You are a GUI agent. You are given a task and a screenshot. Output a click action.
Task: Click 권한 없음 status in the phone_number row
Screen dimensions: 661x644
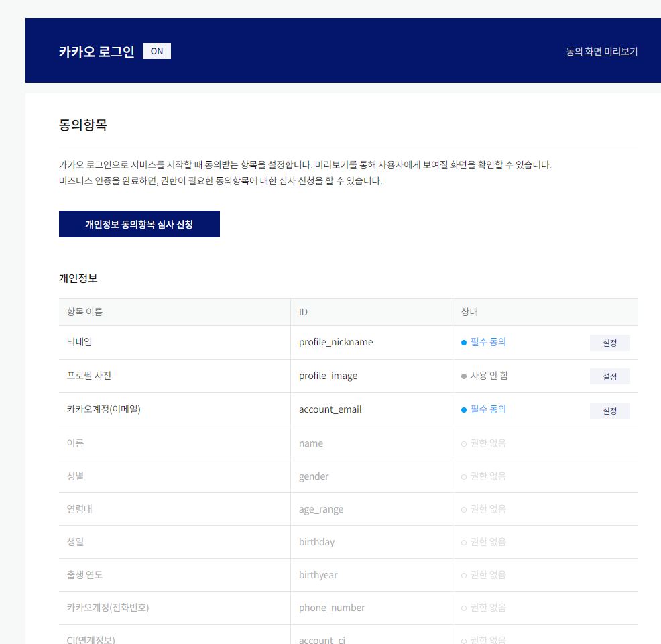pos(483,608)
